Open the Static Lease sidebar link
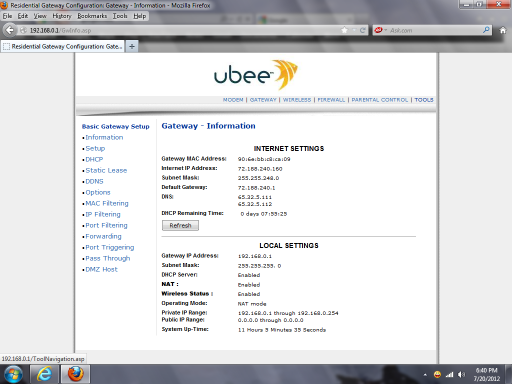Image resolution: width=512 pixels, height=384 pixels. point(106,170)
